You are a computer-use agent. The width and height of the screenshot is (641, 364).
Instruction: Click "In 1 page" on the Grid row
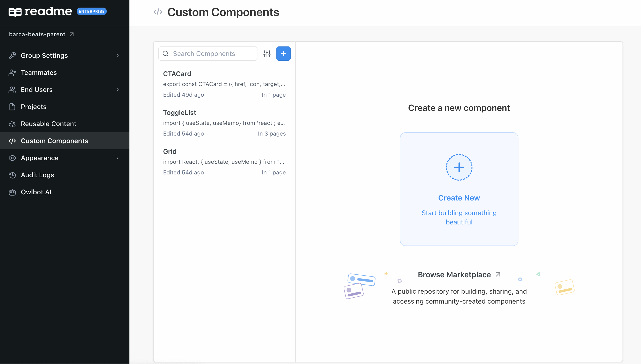274,173
